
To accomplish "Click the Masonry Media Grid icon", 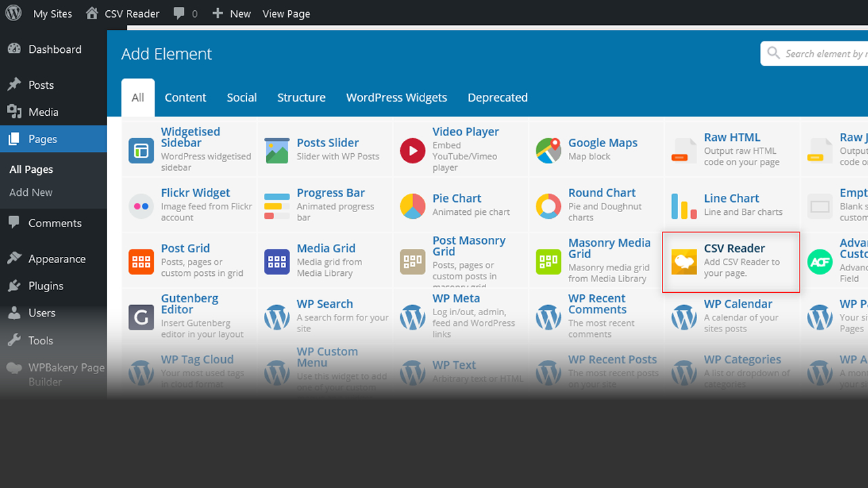I will [x=548, y=262].
